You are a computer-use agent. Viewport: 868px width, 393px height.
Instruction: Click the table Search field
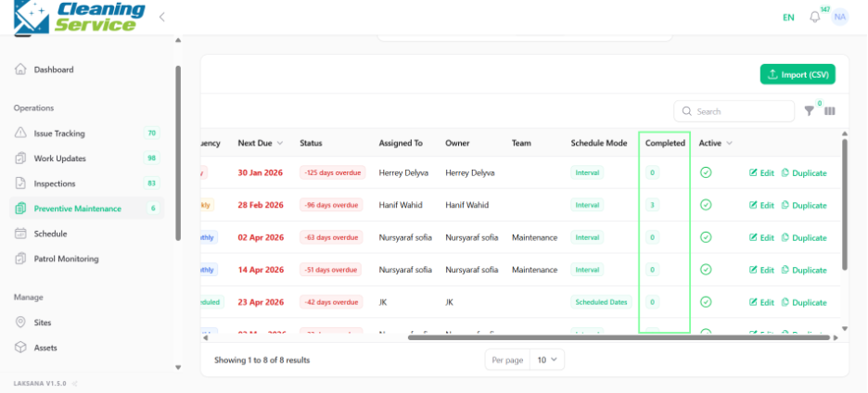tap(734, 111)
